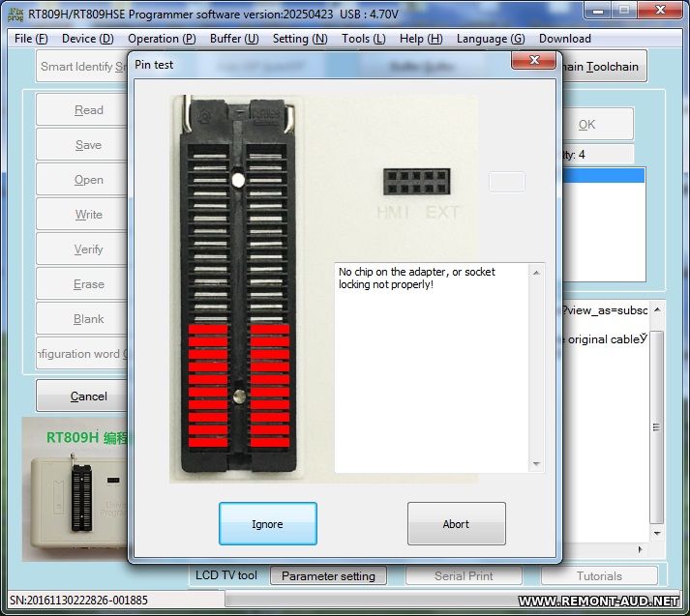Image resolution: width=690 pixels, height=616 pixels.
Task: Open the Serial Print tab
Action: 464,575
